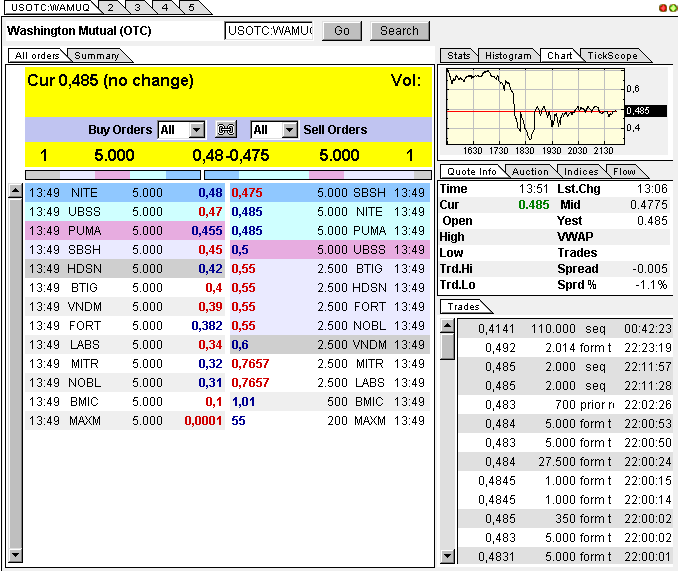Viewport: 678px width, 571px height.
Task: Switch to workspace tab 4
Action: [165, 7]
